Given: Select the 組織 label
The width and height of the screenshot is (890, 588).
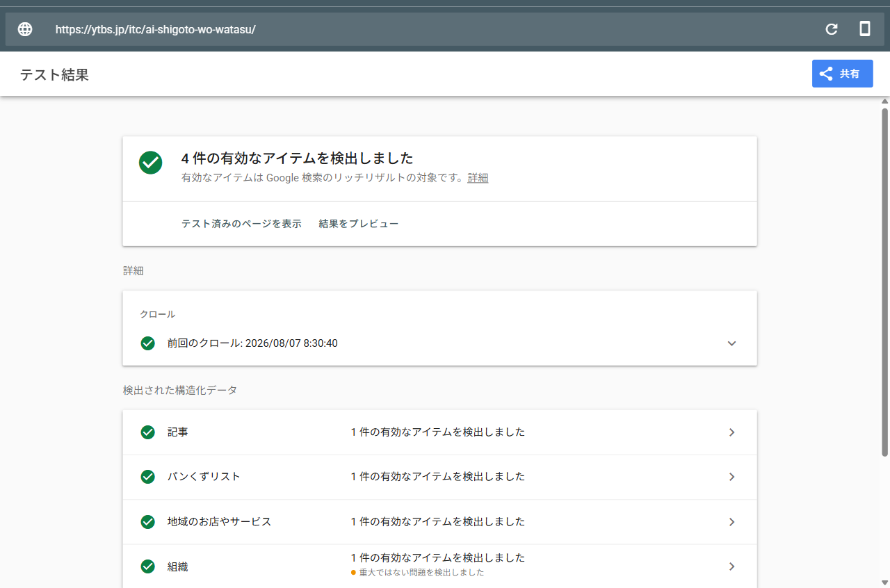Looking at the screenshot, I should 178,566.
